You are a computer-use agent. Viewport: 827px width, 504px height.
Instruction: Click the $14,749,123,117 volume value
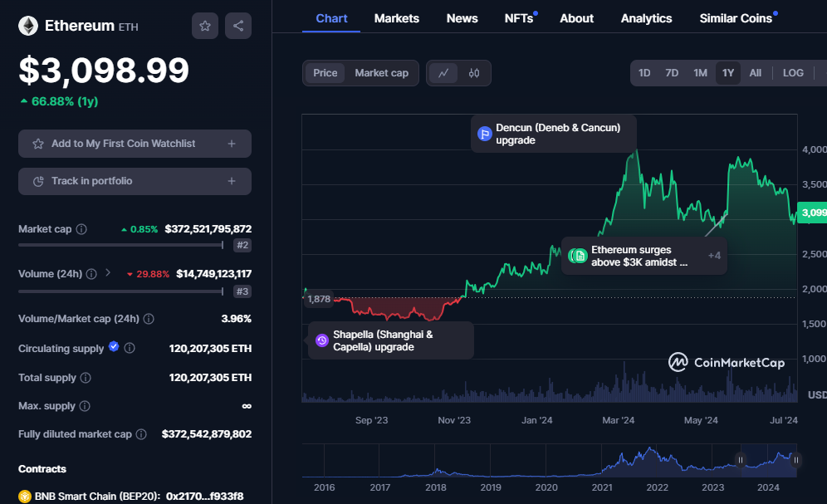tap(213, 274)
